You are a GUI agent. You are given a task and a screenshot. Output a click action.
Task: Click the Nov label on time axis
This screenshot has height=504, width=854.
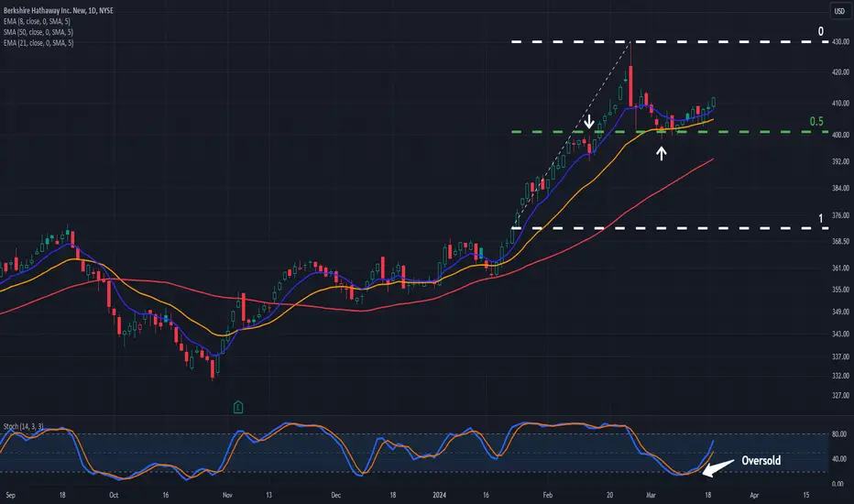coord(227,495)
